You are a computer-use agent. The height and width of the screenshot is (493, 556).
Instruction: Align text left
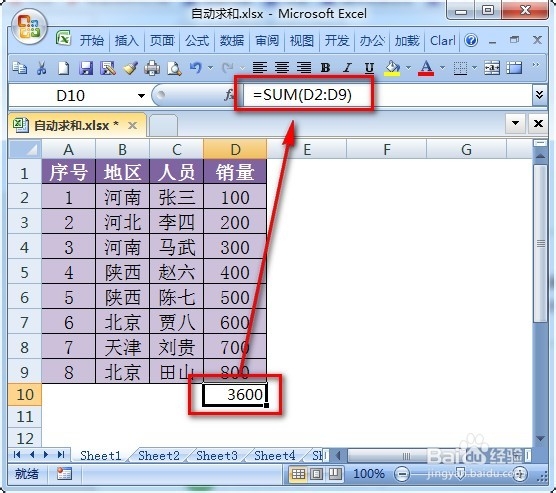[x=260, y=67]
